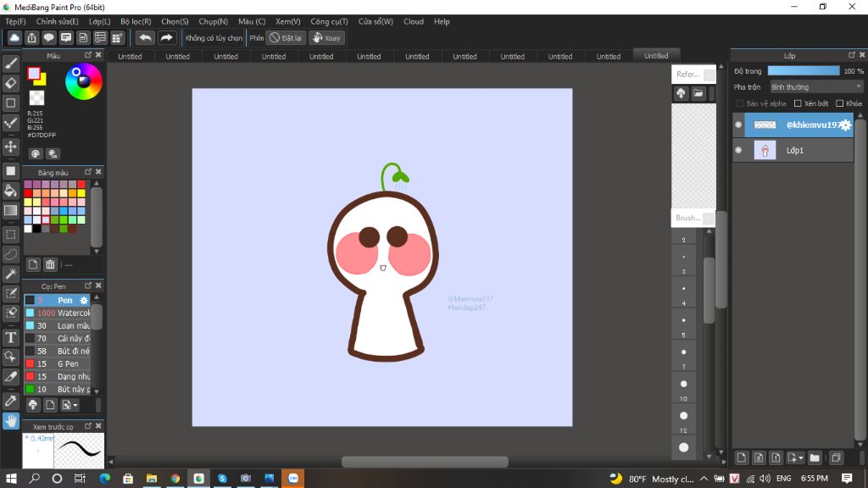Select the black swatch in the palette

[36, 229]
